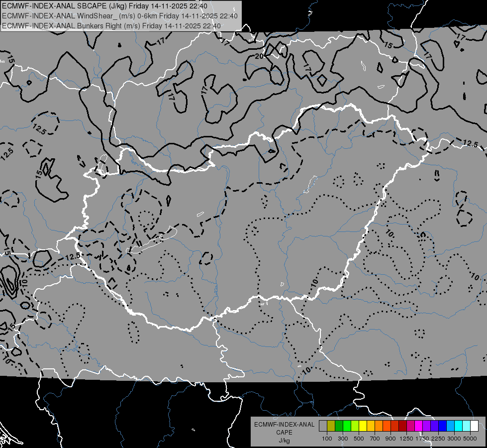This screenshot has width=487, height=448.
Task: Click the 100 value in legend
Action: click(x=327, y=439)
